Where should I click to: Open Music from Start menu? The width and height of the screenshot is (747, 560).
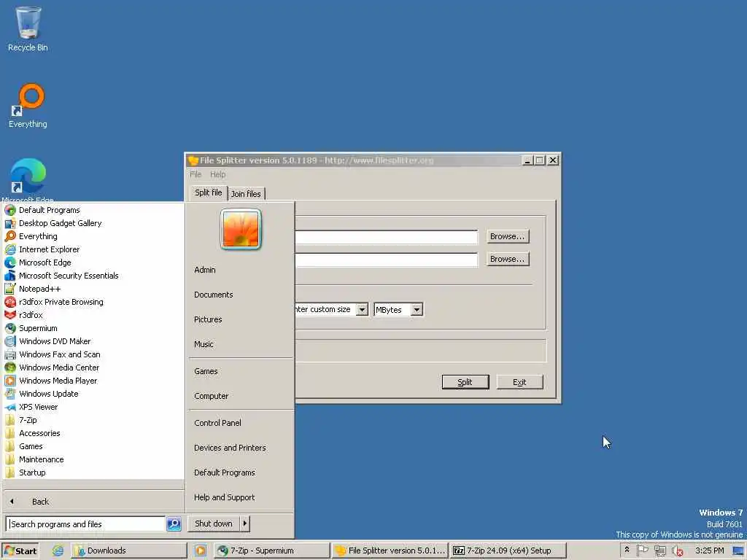[x=204, y=344]
